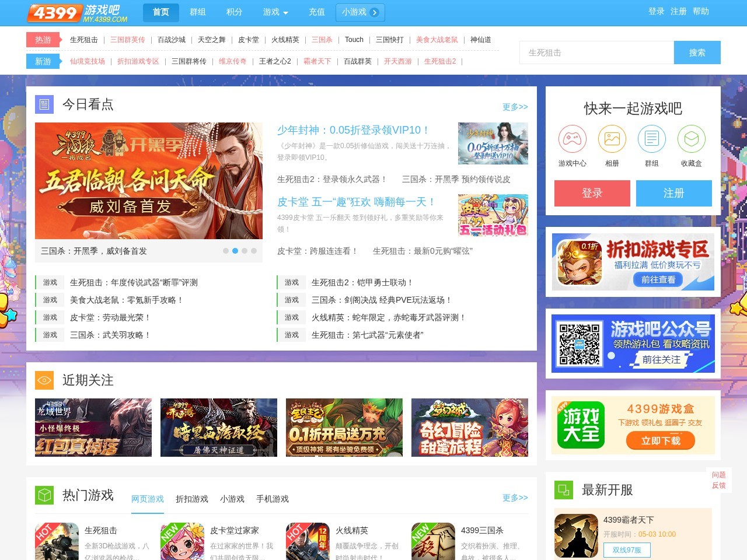The height and width of the screenshot is (560, 747).
Task: Open the 4399霸者天下 server icon
Action: click(576, 536)
